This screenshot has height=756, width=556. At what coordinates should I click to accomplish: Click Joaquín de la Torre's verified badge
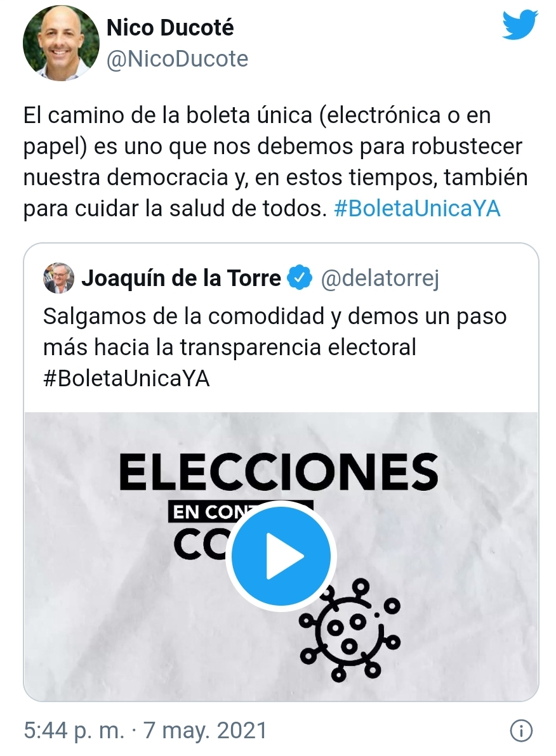tap(300, 278)
